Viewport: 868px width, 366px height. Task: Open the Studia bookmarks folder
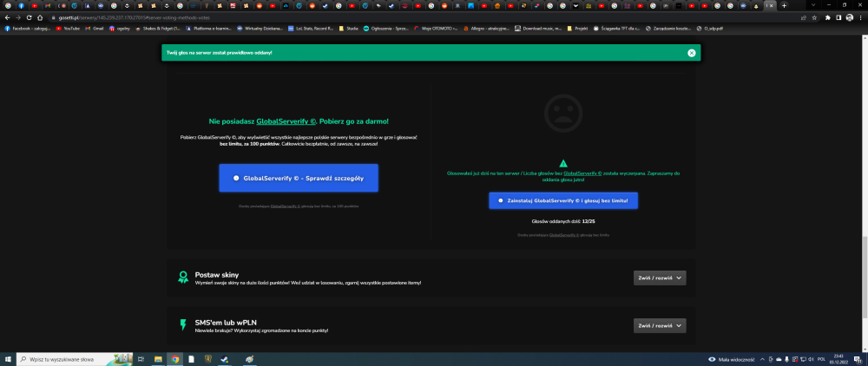pyautogui.click(x=349, y=28)
